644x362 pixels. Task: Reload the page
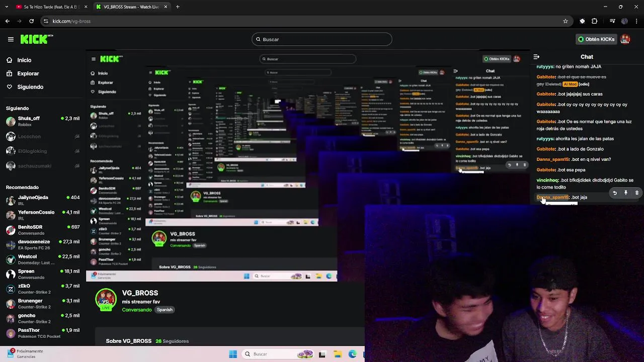point(31,21)
